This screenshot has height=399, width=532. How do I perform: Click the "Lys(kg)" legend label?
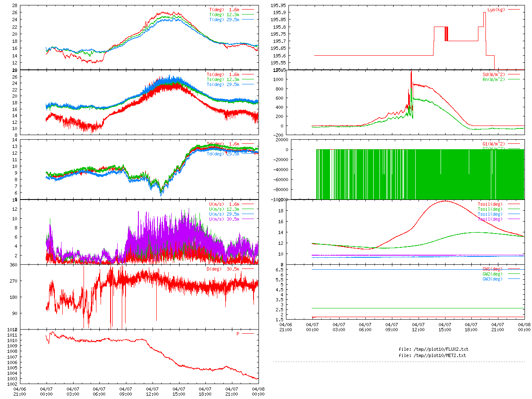point(496,10)
